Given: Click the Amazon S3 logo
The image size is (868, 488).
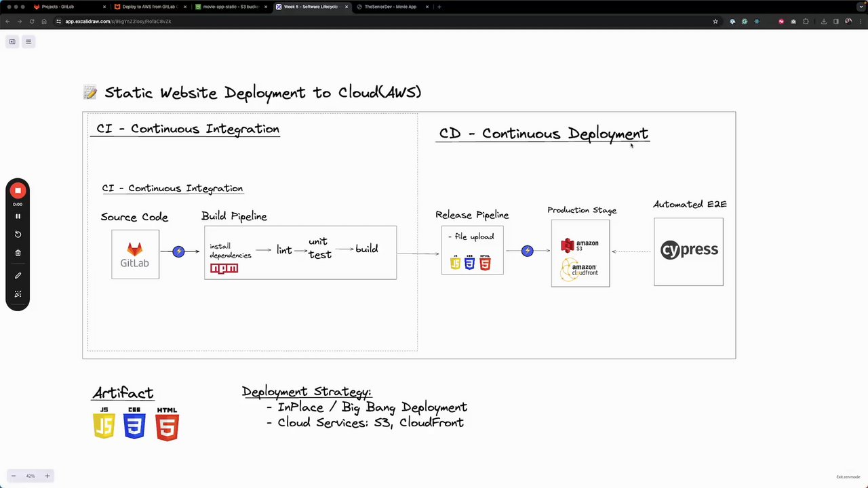Looking at the screenshot, I should (580, 245).
